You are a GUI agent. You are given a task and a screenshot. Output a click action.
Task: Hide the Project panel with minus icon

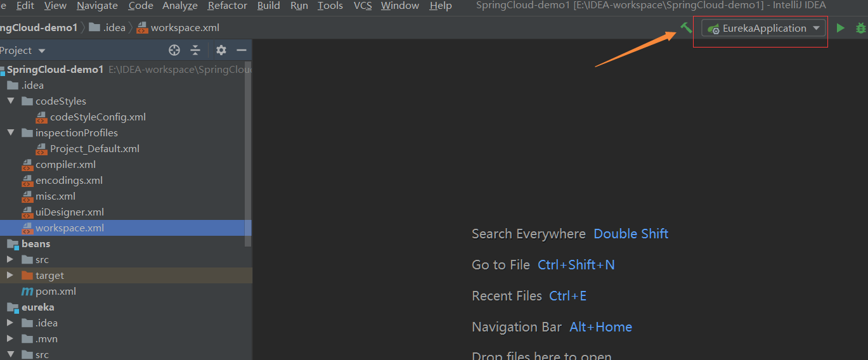coord(241,50)
